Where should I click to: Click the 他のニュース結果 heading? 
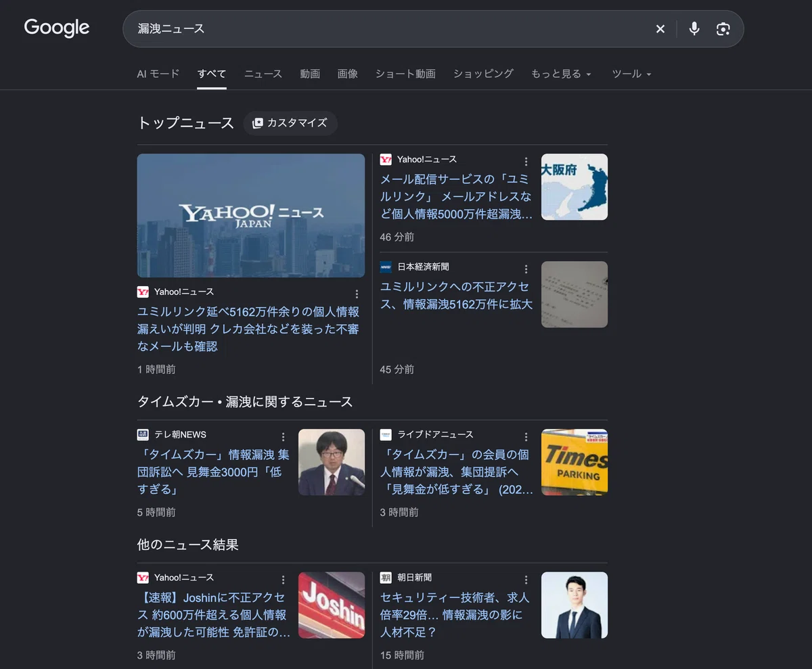click(x=187, y=545)
